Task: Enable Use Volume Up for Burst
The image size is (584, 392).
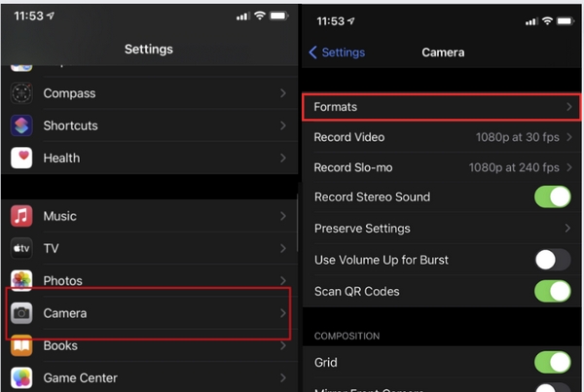Action: pos(552,260)
